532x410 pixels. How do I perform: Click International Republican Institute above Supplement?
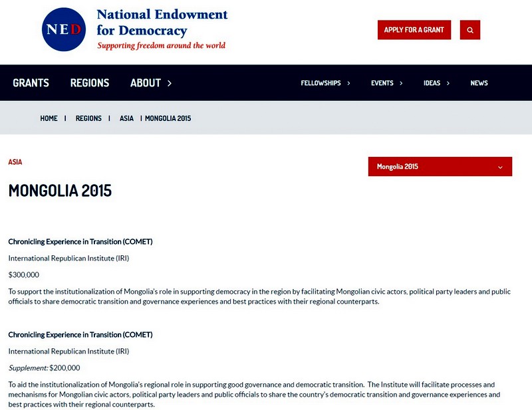(69, 352)
